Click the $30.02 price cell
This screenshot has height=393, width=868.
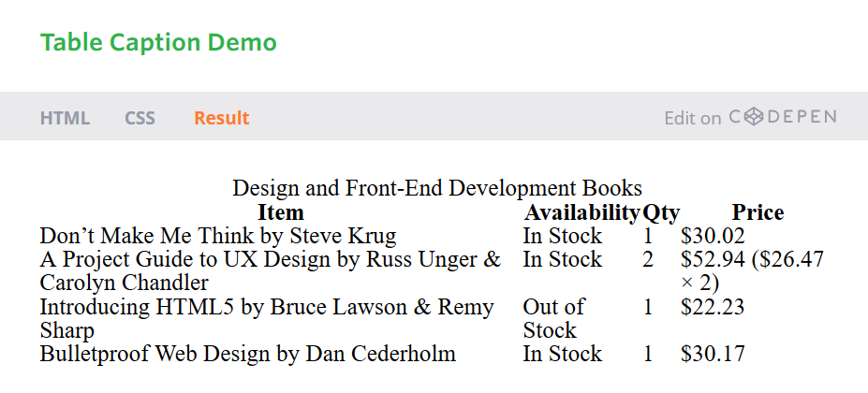pyautogui.click(x=713, y=236)
